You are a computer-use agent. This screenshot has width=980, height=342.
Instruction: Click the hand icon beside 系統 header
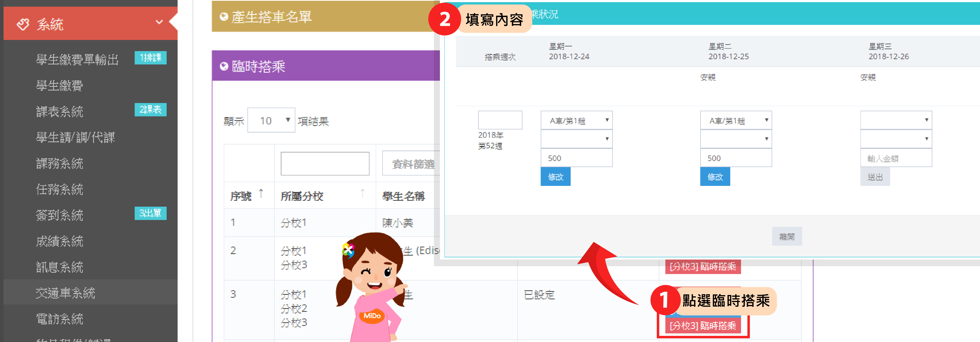23,24
